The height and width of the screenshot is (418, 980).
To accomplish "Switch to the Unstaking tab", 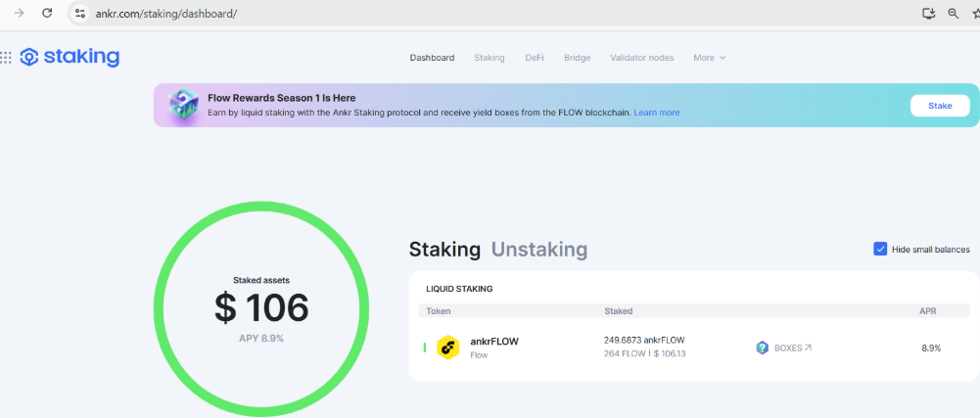I will point(539,250).
